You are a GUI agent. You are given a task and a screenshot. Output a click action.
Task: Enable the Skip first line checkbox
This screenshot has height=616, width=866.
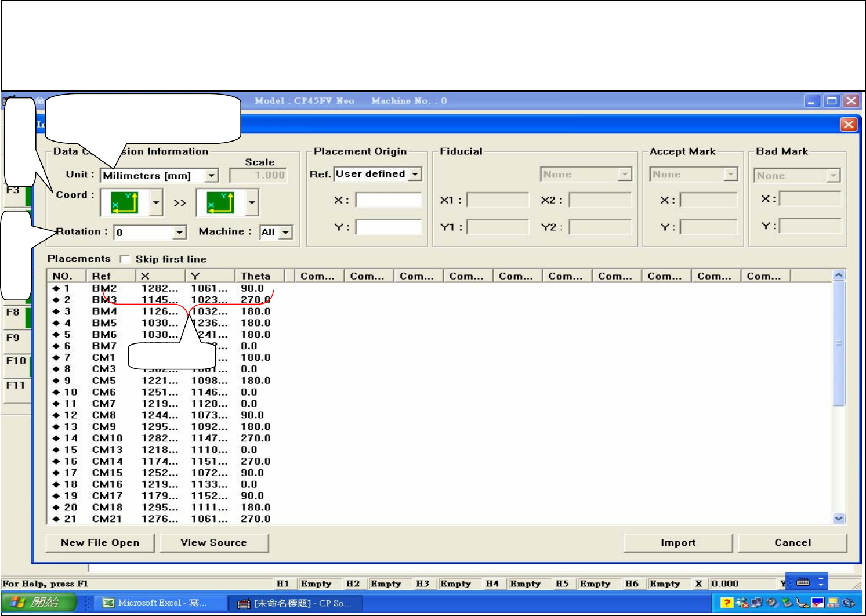[125, 259]
